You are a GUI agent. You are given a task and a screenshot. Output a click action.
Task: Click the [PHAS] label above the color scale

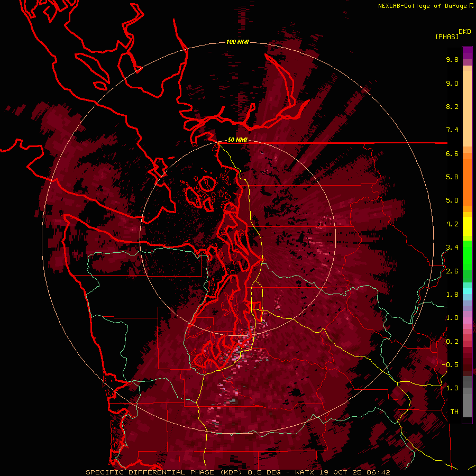coord(447,37)
